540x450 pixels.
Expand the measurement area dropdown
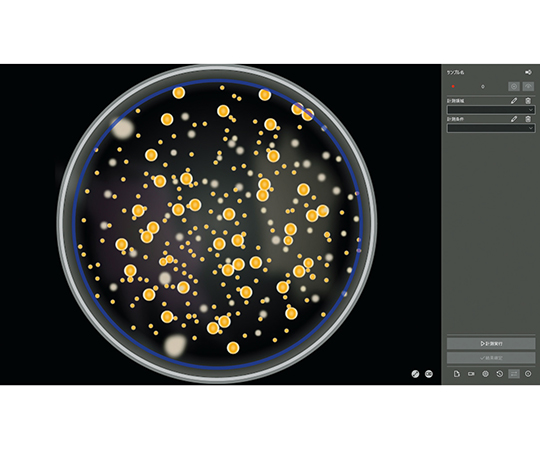coord(491,110)
